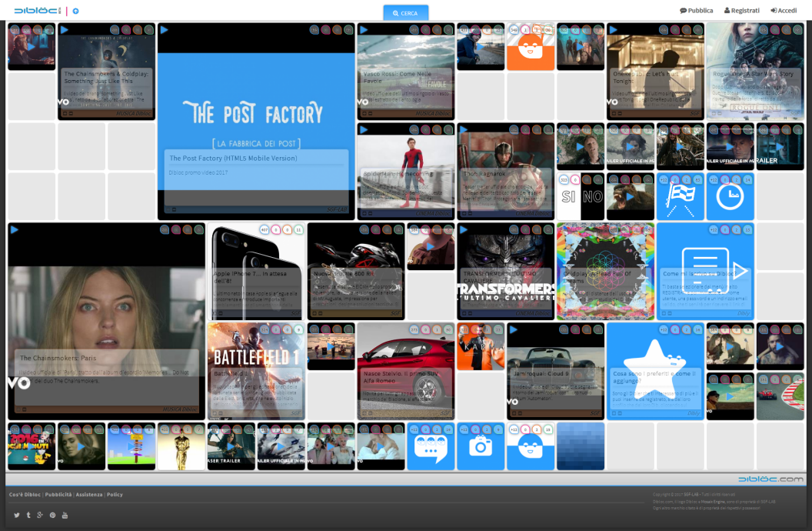Open the Assistenza footer link
The width and height of the screenshot is (812, 531).
[x=89, y=495]
